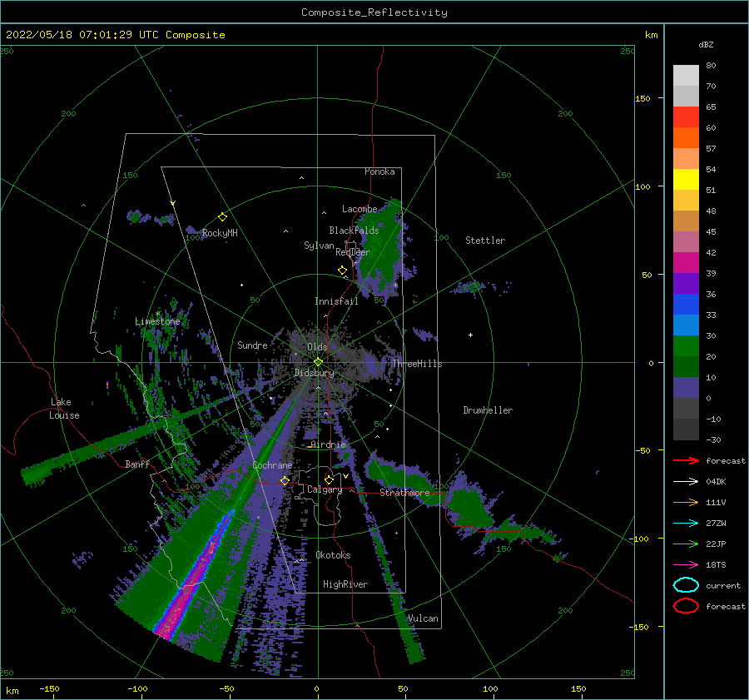Click the orange 111V arrow in legend

tap(686, 502)
